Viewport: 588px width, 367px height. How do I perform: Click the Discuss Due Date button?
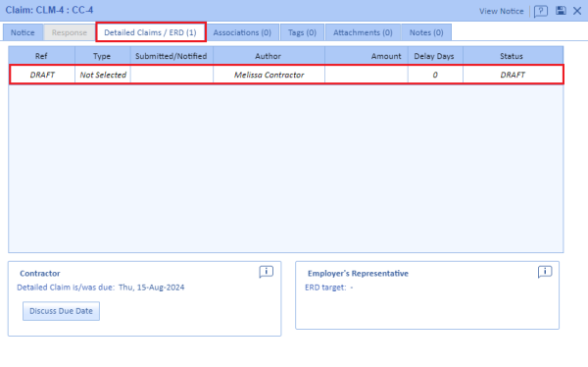(x=61, y=311)
